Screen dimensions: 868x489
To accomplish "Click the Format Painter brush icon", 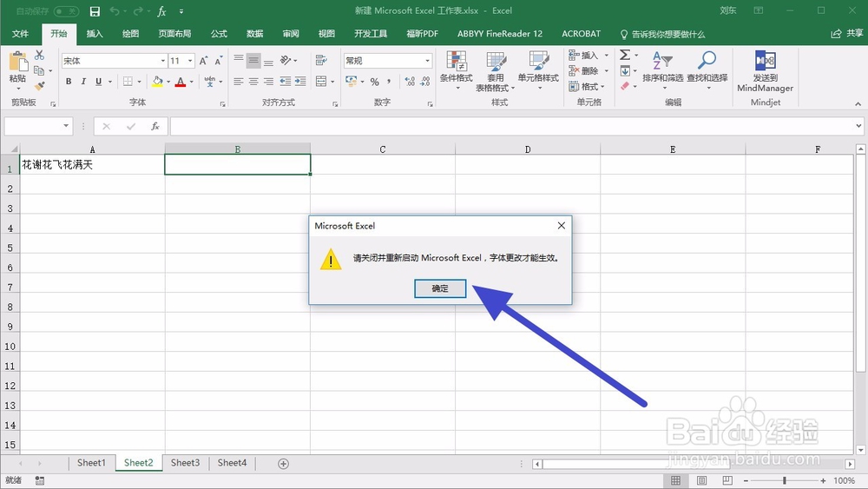I will (39, 86).
